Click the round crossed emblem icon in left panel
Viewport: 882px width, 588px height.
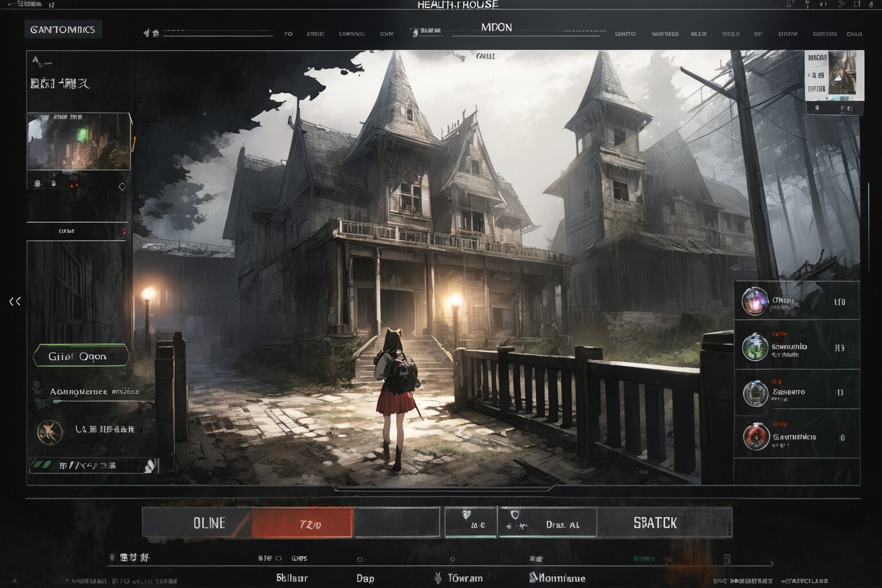click(50, 431)
